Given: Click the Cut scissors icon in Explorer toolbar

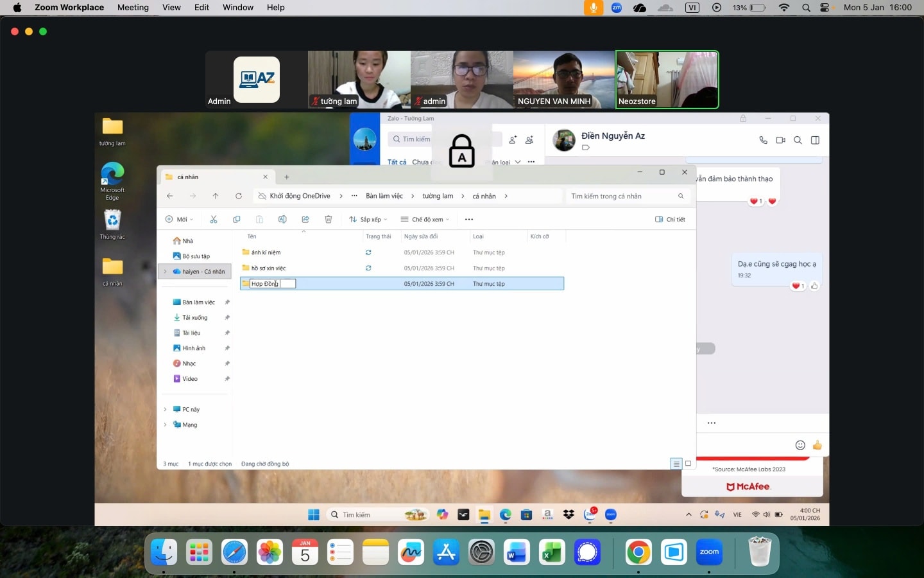Looking at the screenshot, I should click(214, 220).
